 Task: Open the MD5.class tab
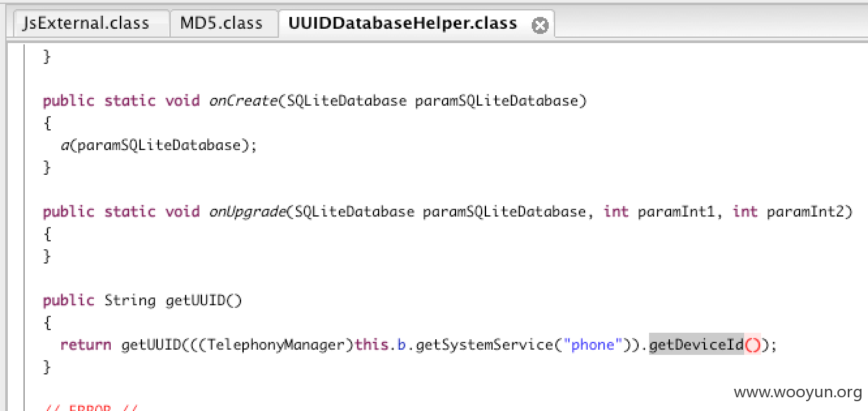tap(221, 23)
